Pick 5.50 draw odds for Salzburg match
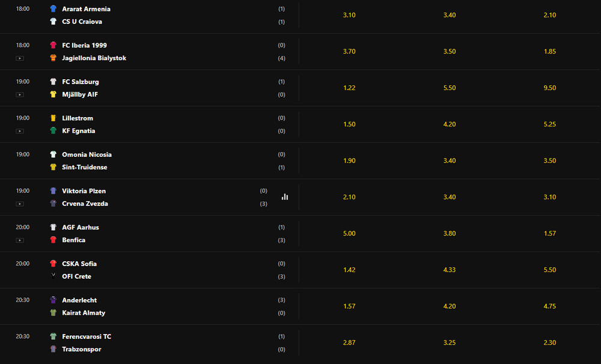Viewport: 601px width, 364px height. point(450,88)
